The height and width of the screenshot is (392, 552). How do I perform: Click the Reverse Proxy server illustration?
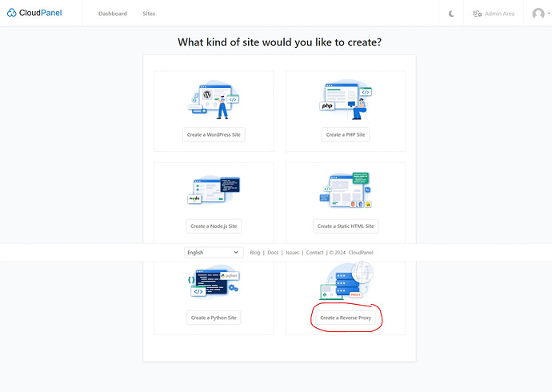346,281
